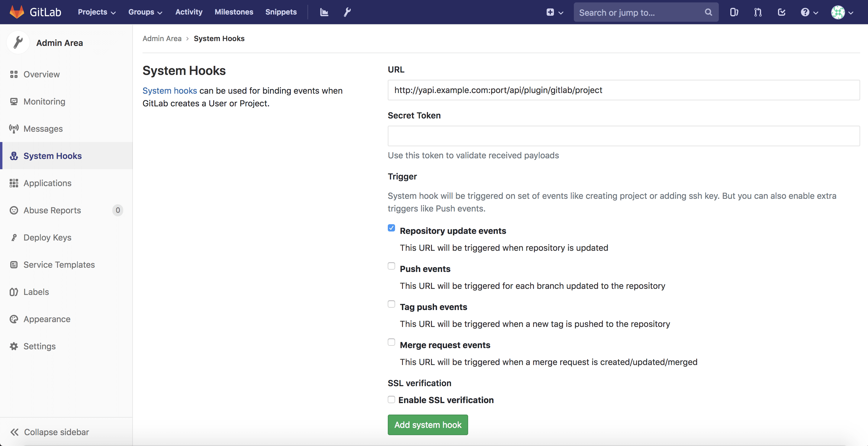Click Add system hook button
The image size is (868, 446).
[428, 424]
